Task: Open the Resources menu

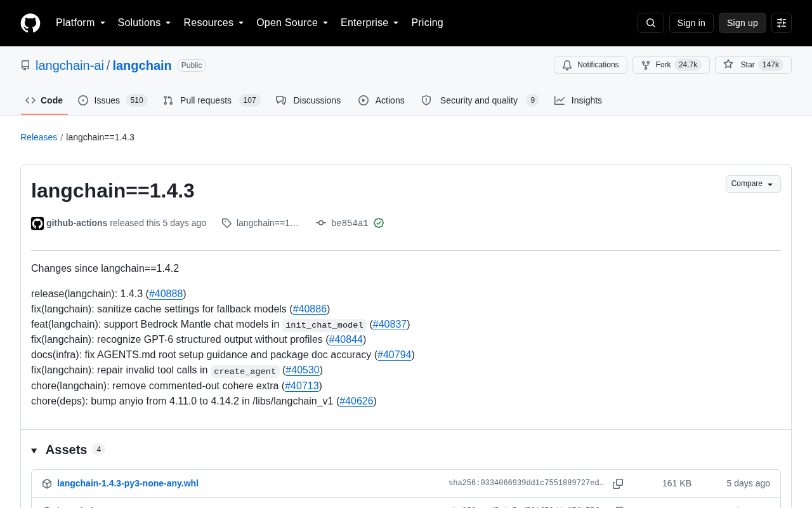Action: point(214,23)
